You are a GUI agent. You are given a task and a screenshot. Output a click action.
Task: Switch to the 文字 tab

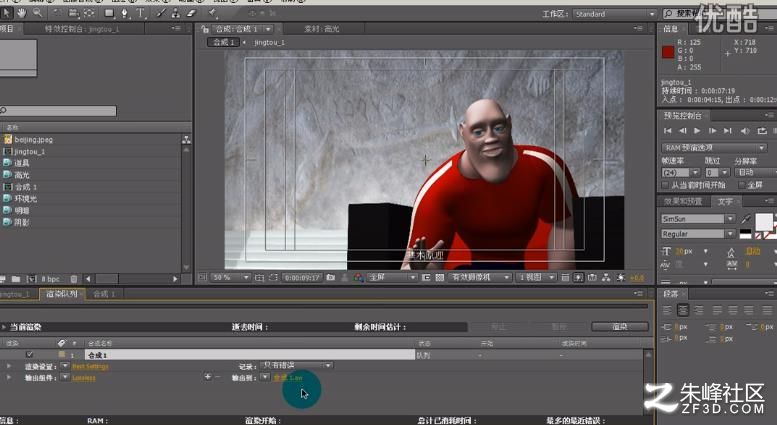[725, 201]
